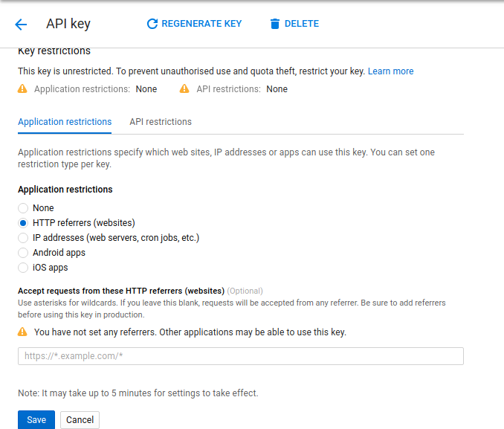Click the API key page title
504x429 pixels.
coord(68,24)
